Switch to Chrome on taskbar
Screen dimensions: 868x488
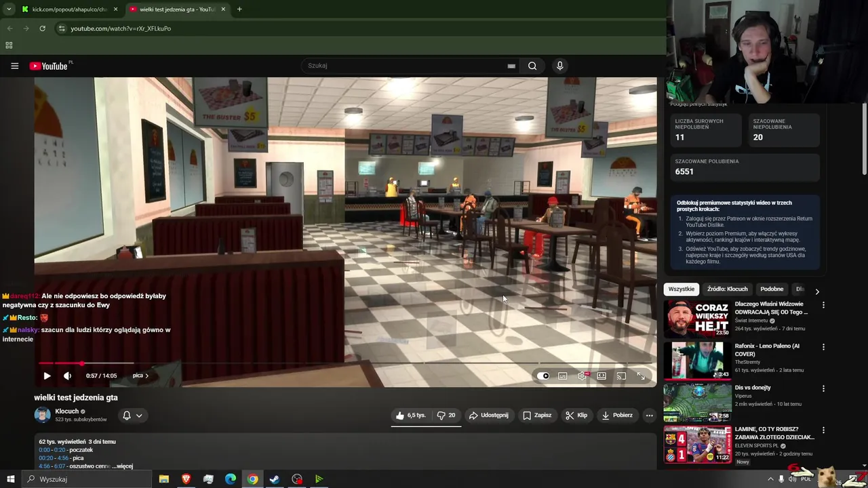(x=252, y=479)
